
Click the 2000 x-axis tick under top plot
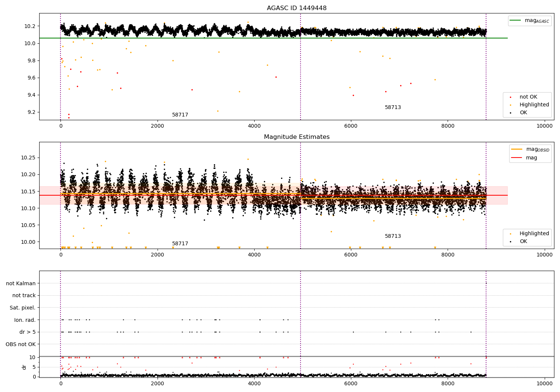(158, 126)
